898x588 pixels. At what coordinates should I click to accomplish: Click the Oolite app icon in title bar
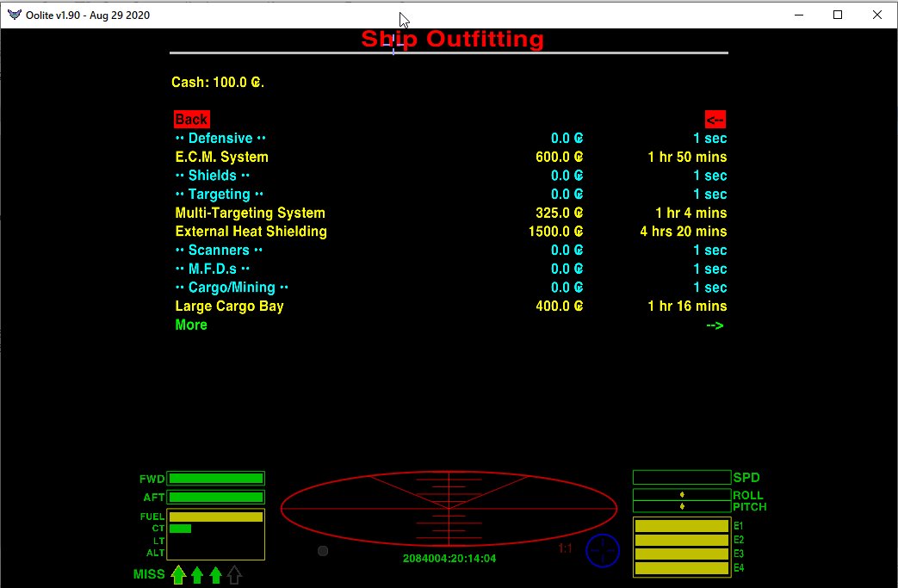tap(14, 15)
